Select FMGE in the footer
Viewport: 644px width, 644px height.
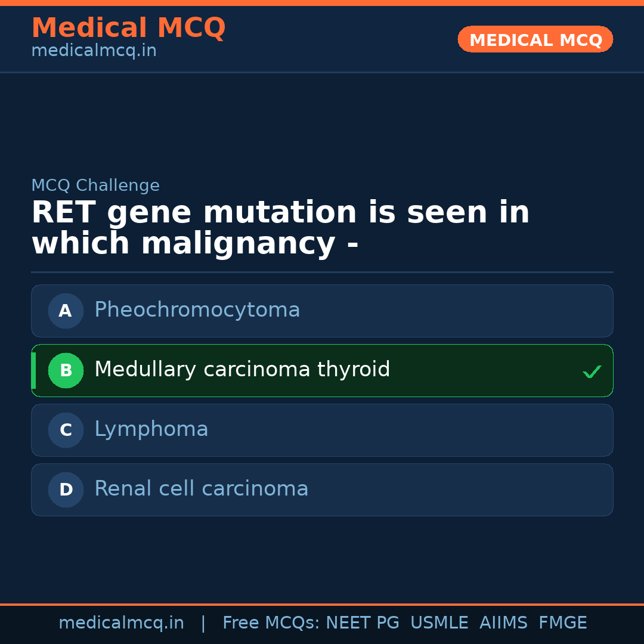click(x=562, y=623)
